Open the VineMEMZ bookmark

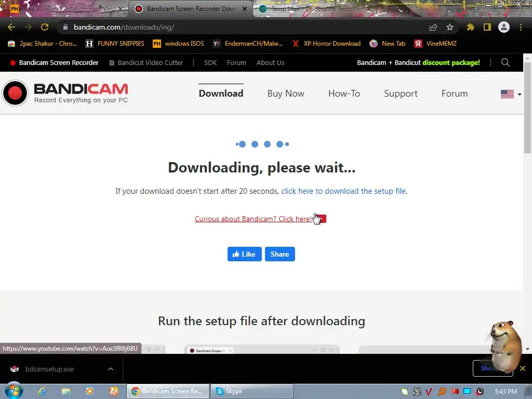coord(436,44)
